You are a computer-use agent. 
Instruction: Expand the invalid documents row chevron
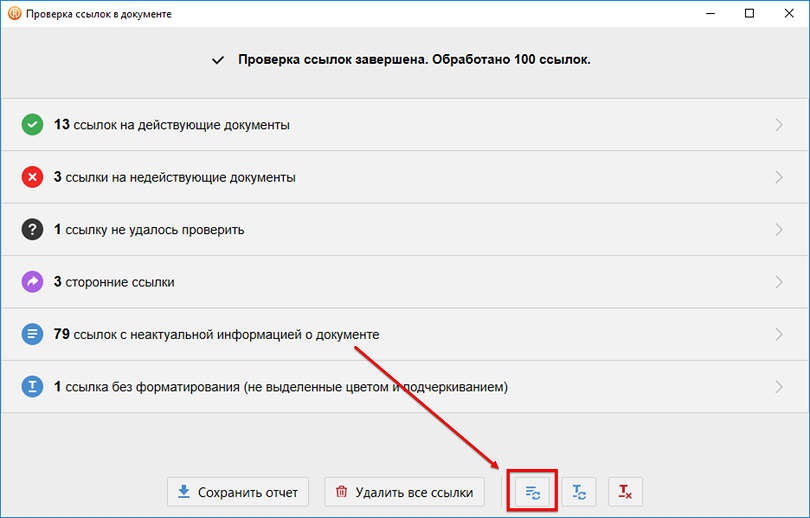(779, 177)
